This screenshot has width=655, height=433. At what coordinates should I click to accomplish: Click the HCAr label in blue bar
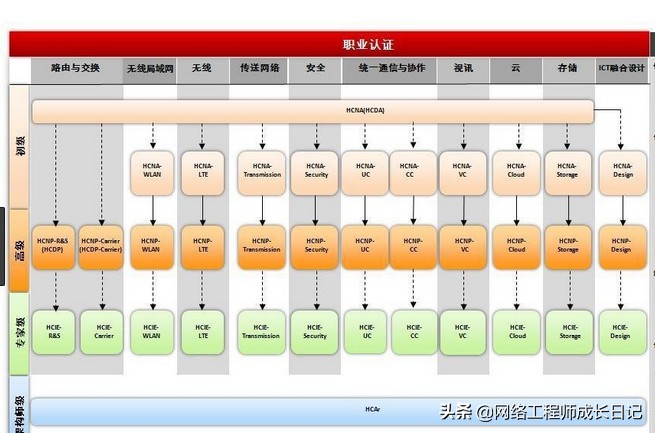click(372, 410)
